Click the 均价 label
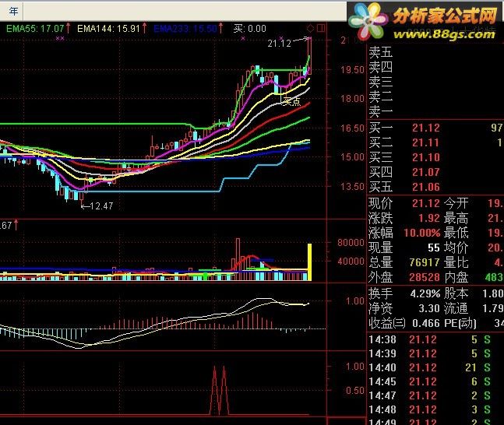 click(456, 248)
